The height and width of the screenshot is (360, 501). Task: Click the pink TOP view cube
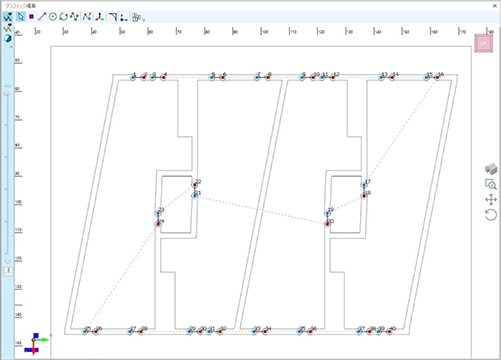(x=484, y=44)
